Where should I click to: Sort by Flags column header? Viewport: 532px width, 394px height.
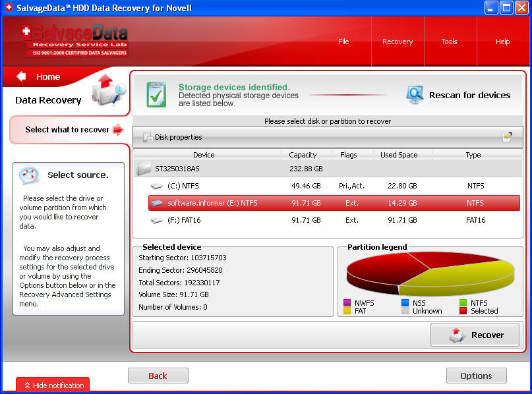click(349, 155)
